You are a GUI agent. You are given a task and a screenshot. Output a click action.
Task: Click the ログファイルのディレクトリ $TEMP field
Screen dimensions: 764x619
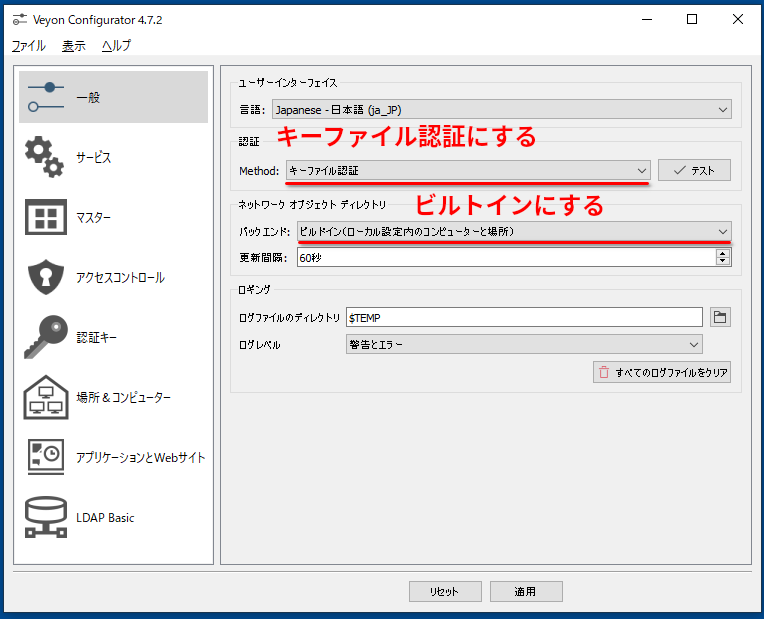click(x=524, y=317)
